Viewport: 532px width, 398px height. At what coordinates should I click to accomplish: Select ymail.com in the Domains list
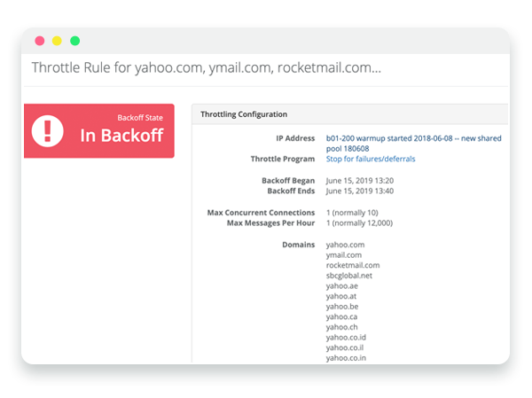[344, 254]
